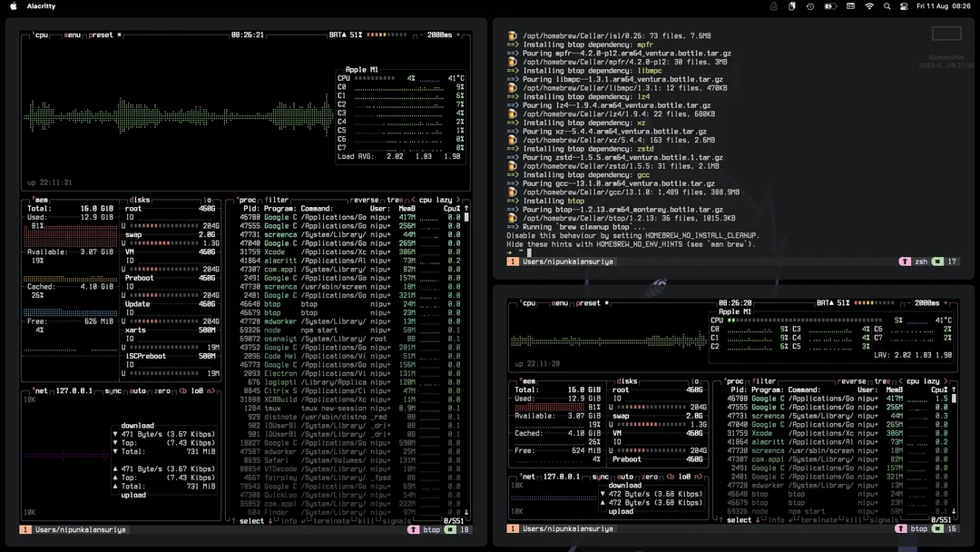Open the Wi-Fi status icon in menu bar
980x552 pixels.
pyautogui.click(x=869, y=6)
